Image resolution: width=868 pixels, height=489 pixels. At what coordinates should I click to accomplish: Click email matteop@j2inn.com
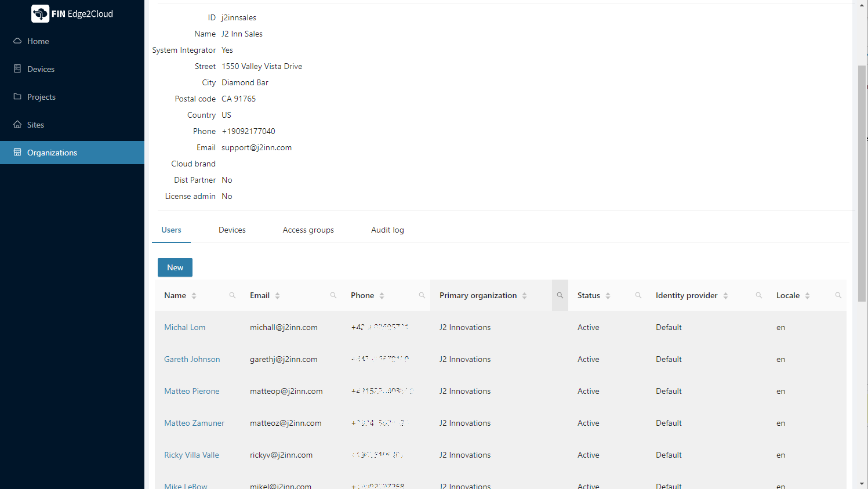point(286,391)
